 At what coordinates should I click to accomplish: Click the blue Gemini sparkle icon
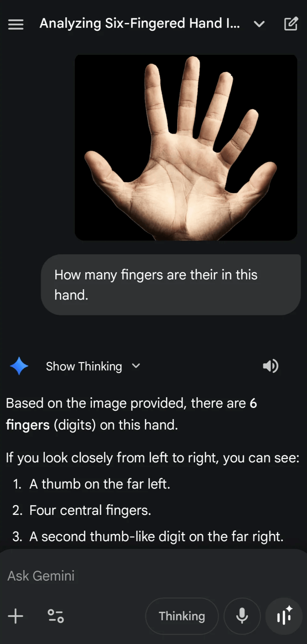[x=19, y=366]
